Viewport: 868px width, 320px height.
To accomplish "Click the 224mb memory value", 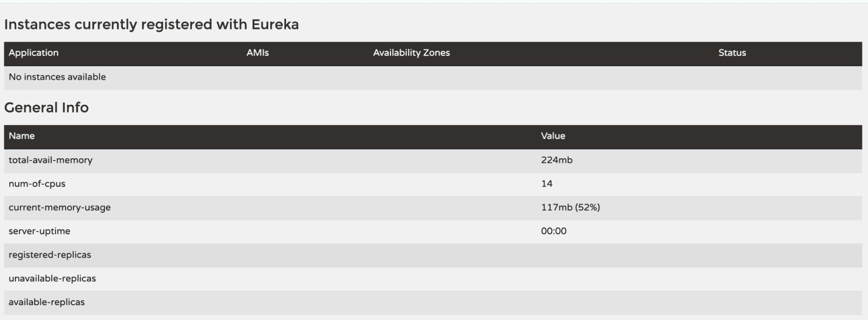I will (557, 160).
